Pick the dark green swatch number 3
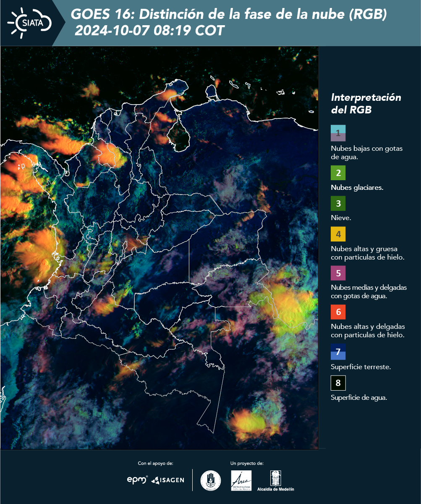The height and width of the screenshot is (504, 421). [338, 204]
